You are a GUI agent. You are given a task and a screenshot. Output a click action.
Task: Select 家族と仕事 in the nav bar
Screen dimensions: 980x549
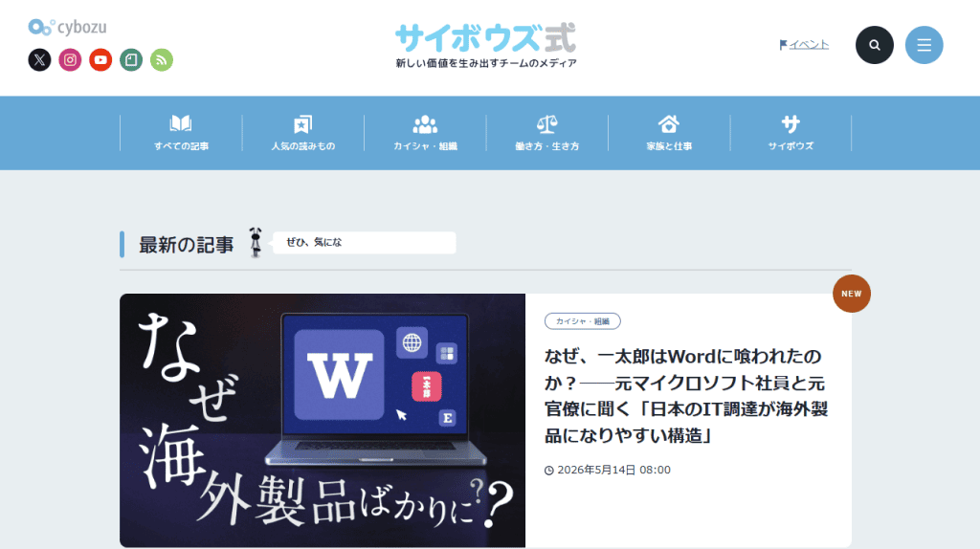point(669,133)
